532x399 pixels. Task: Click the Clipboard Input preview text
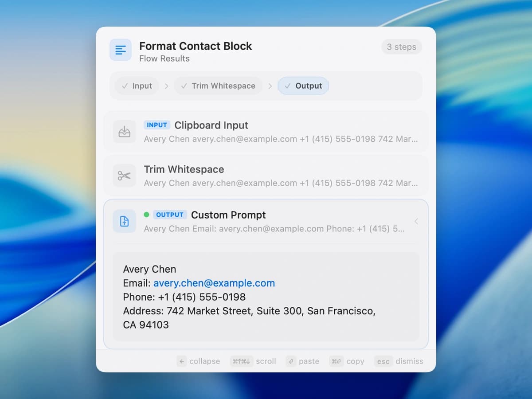pyautogui.click(x=281, y=139)
